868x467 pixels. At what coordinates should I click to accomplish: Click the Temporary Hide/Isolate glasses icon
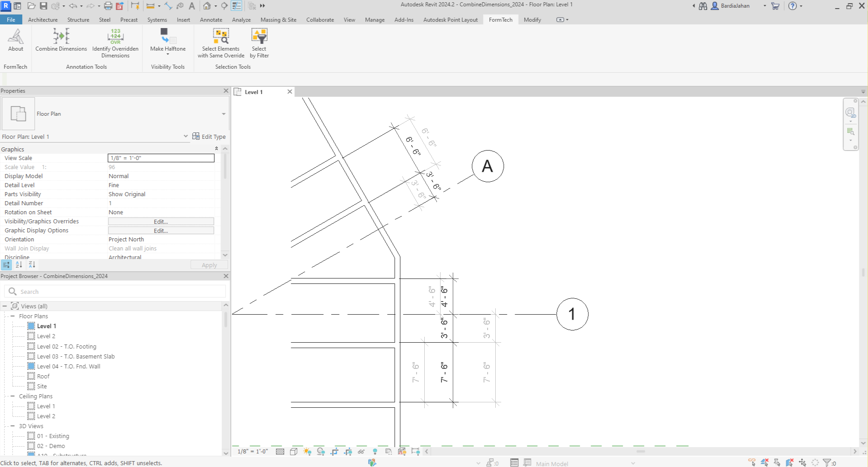(x=361, y=451)
